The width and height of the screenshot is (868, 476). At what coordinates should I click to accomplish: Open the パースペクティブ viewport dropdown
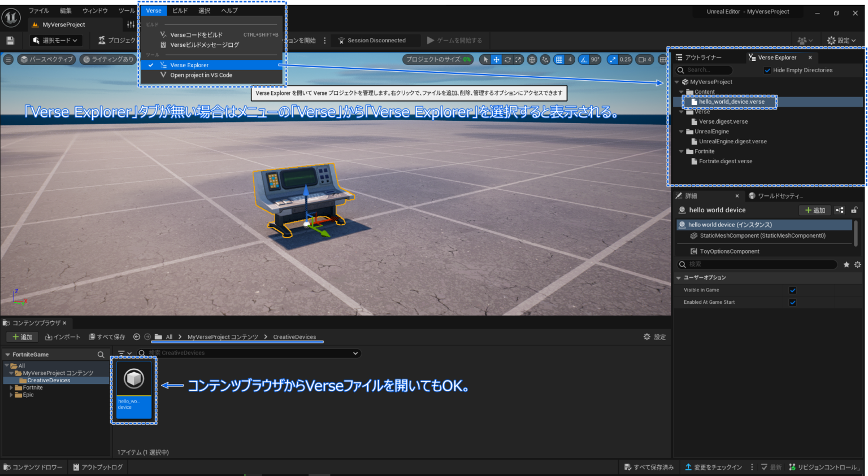(x=46, y=59)
